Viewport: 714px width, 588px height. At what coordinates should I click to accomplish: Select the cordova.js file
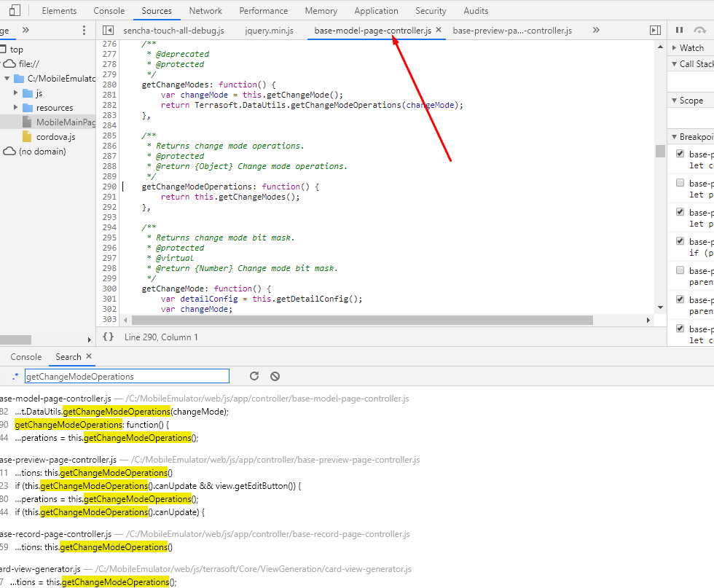(55, 137)
